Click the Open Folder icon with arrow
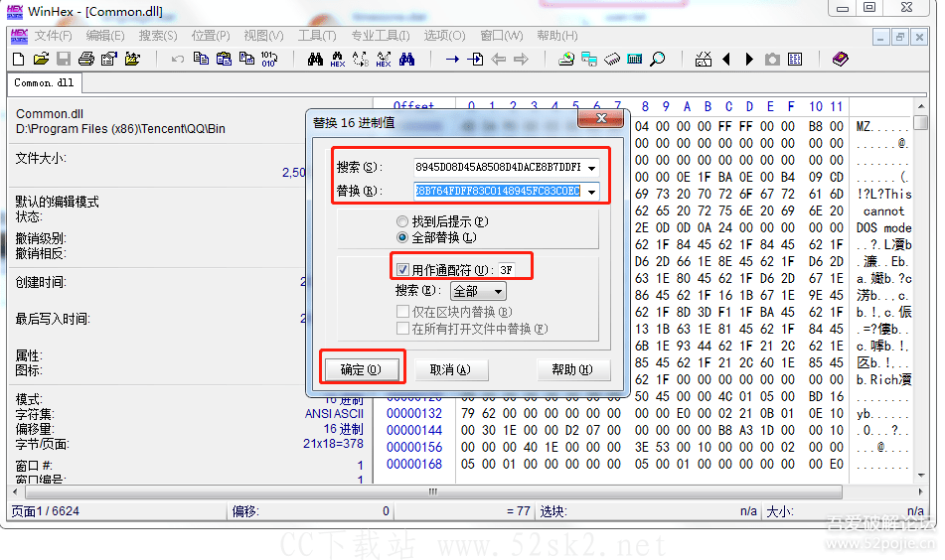945x560 pixels. pyautogui.click(x=132, y=59)
